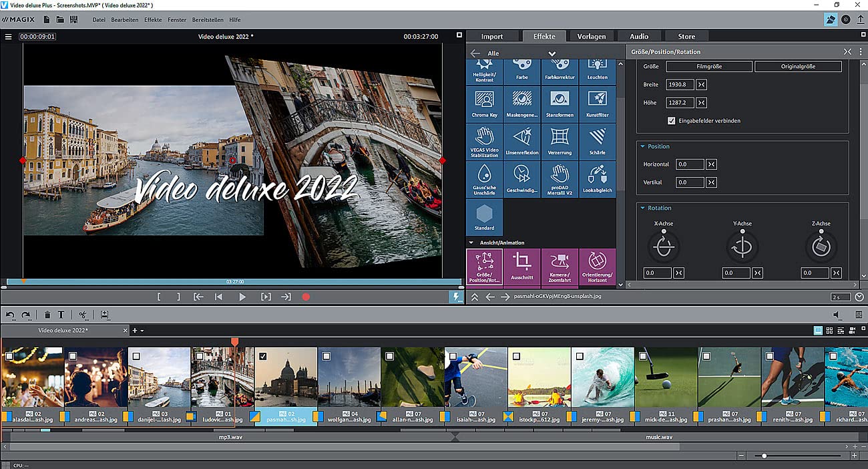Switch to the Vorlagen tab
Screen dimensions: 868x469
tap(592, 36)
